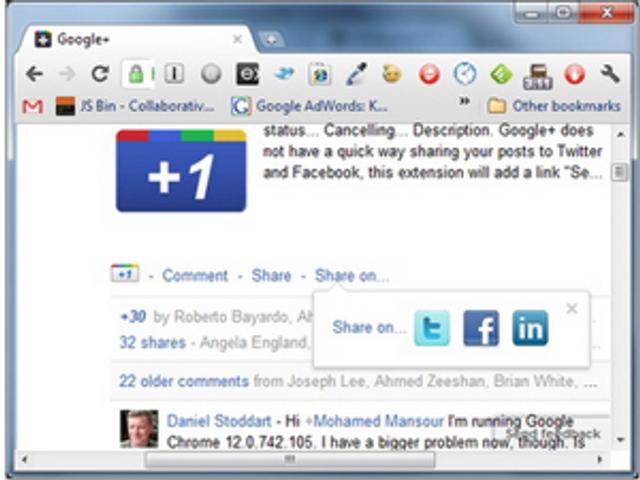640x480 pixels.
Task: Open Daniel Stoddart's profile name link
Action: (x=219, y=421)
